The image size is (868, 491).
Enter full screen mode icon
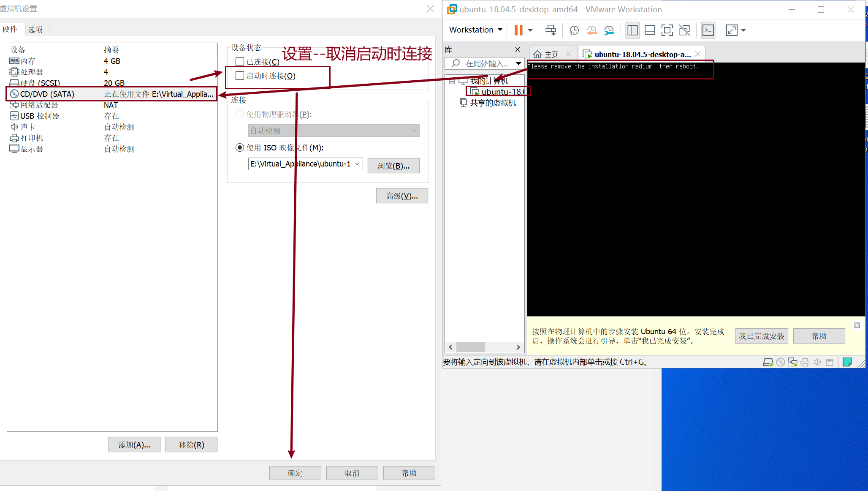[667, 30]
